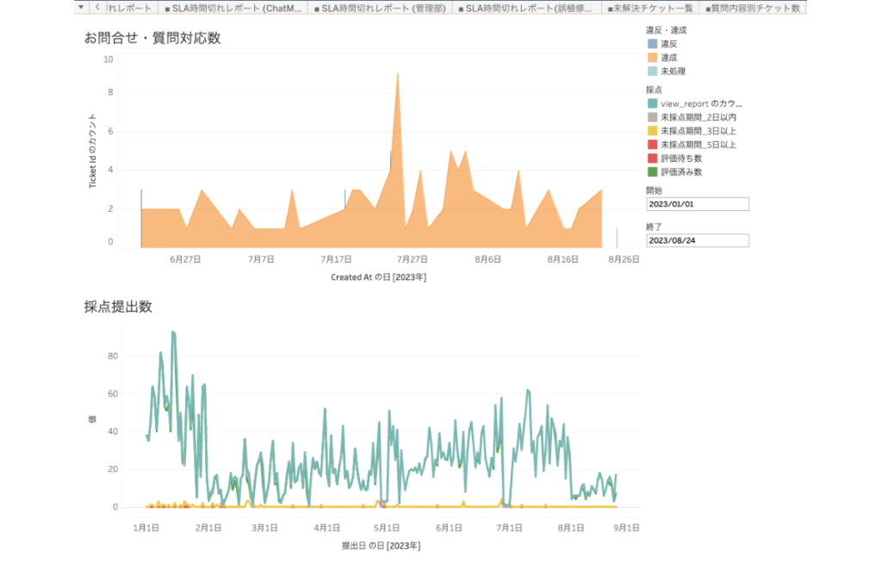This screenshot has width=882, height=588.
Task: Click the 採点提出数 chart title
Action: 118,306
